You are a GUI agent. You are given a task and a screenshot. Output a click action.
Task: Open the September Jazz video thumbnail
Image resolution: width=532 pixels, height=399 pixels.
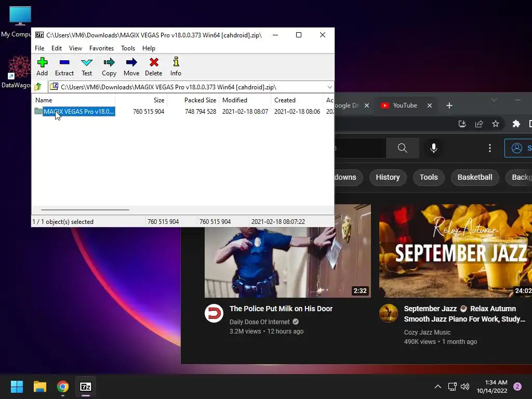pyautogui.click(x=456, y=251)
